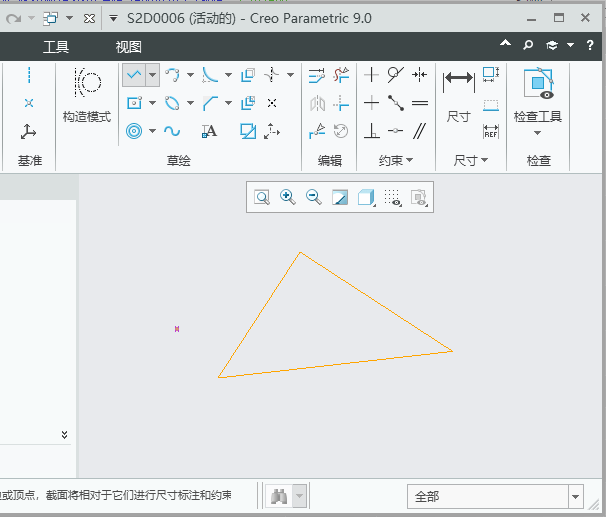Apply the Coincident constraint
This screenshot has width=606, height=517.
tap(395, 131)
